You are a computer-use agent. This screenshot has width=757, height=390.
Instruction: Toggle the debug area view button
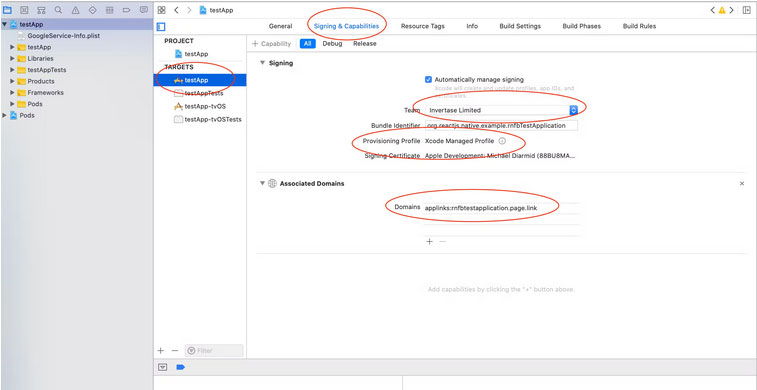[x=163, y=367]
